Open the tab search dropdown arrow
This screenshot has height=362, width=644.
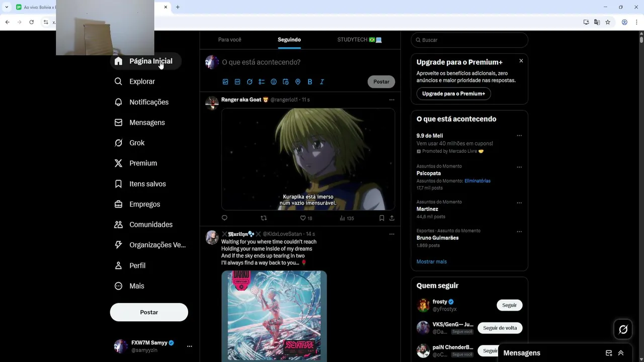click(7, 7)
